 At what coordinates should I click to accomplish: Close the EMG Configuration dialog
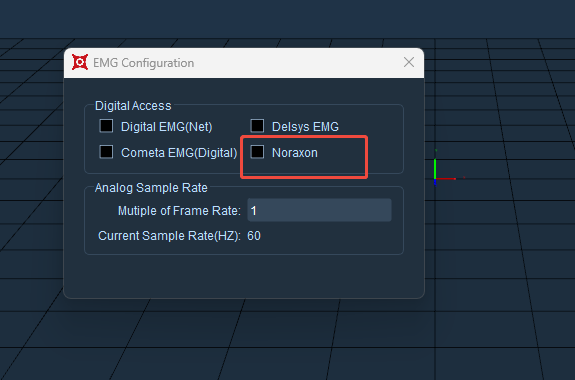coord(409,62)
